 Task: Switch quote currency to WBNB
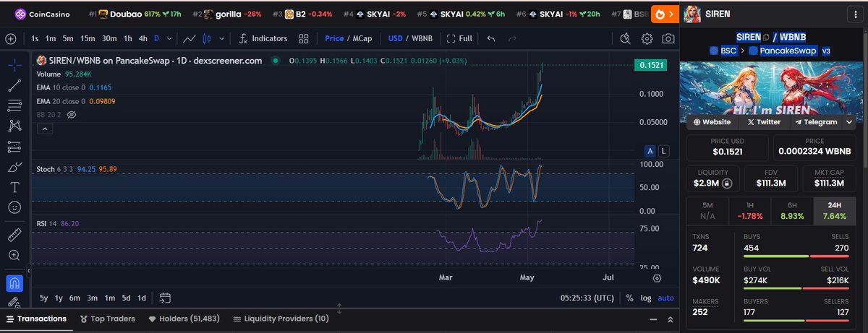(422, 38)
